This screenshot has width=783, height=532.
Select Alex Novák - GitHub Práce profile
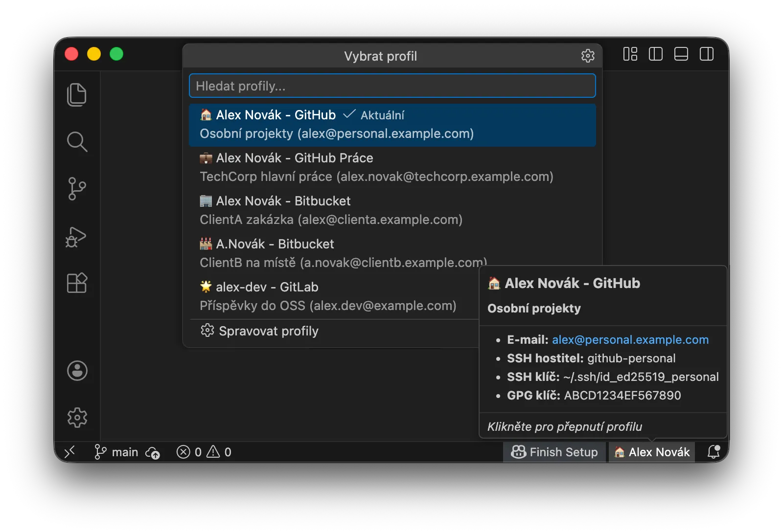(392, 168)
